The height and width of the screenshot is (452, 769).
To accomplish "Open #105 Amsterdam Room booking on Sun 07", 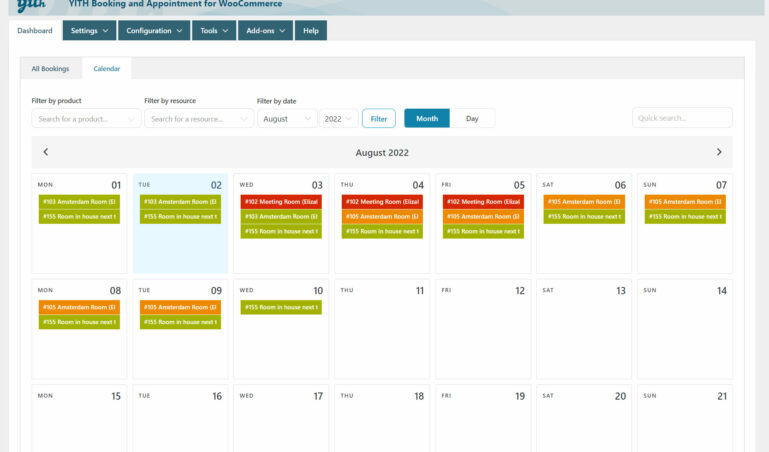I will click(x=685, y=201).
